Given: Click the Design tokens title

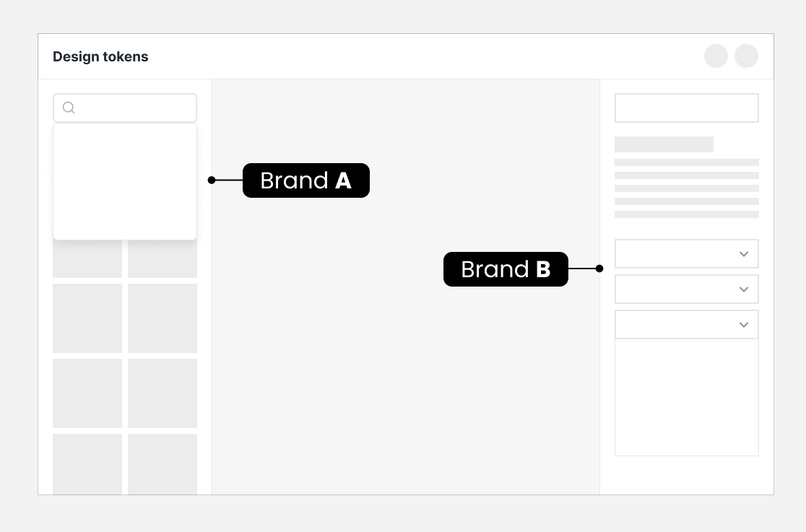Looking at the screenshot, I should pyautogui.click(x=101, y=56).
